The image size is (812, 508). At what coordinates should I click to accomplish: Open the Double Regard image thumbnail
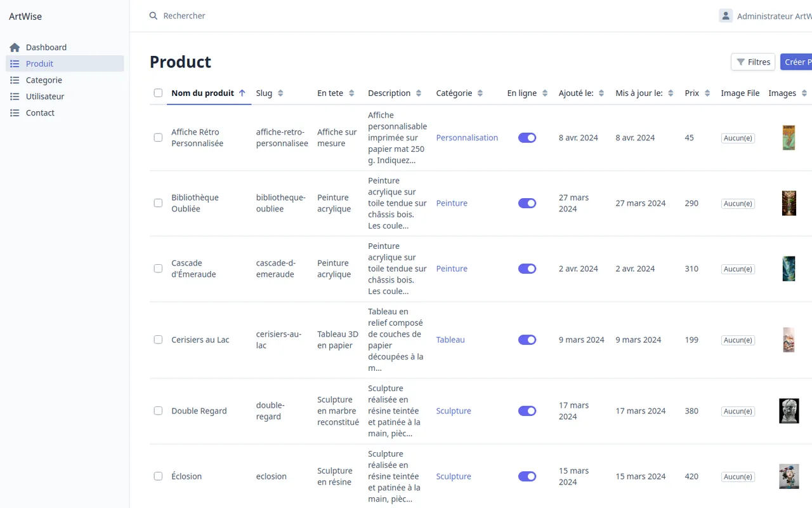pos(789,411)
